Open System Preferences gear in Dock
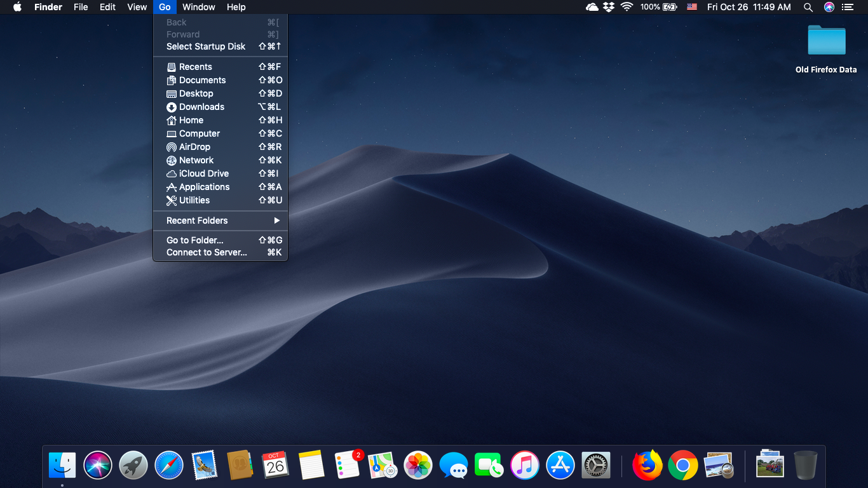 point(596,466)
